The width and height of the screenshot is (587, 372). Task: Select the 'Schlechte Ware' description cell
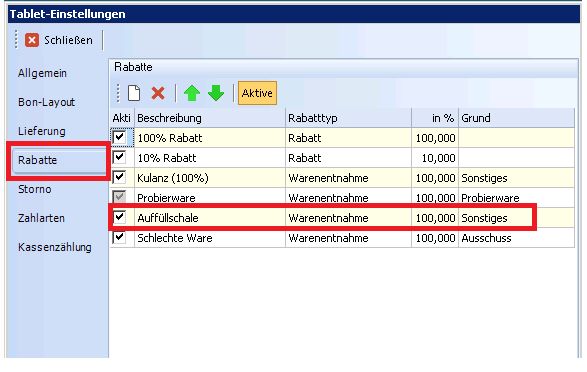pos(210,238)
